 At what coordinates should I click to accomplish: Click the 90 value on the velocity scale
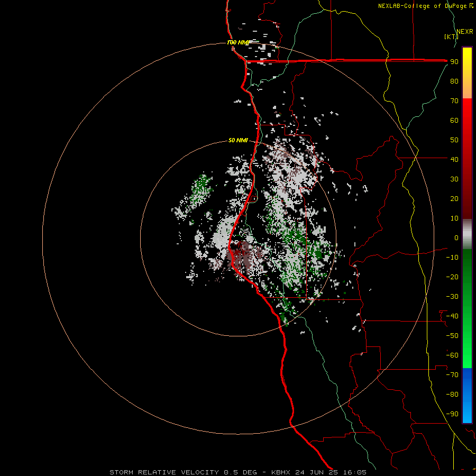pos(454,62)
